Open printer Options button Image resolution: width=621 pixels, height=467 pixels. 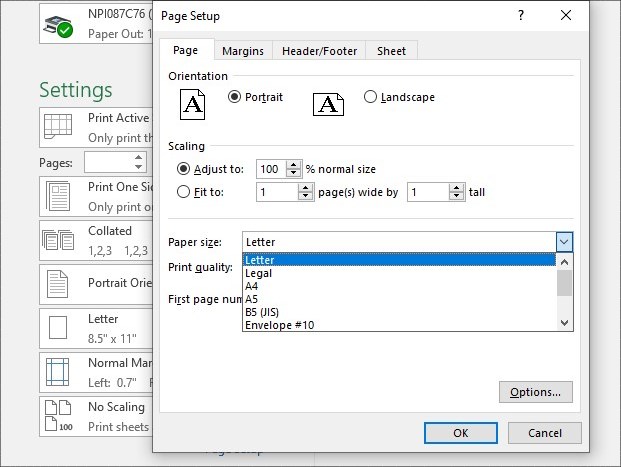coord(536,392)
